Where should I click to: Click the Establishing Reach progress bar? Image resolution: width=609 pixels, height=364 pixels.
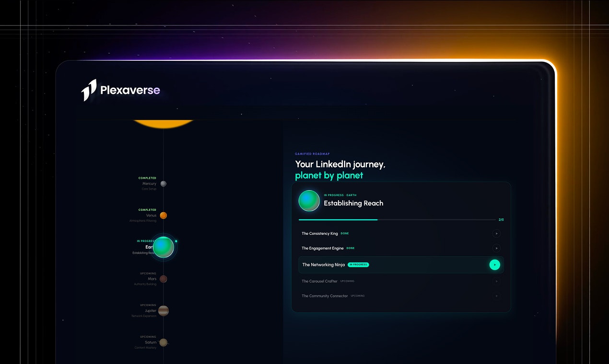tap(397, 219)
